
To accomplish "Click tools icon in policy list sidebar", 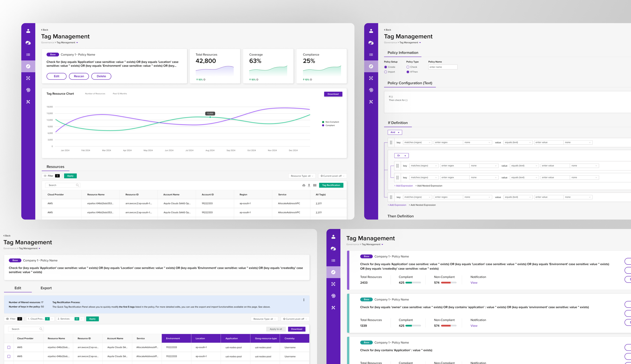I will pyautogui.click(x=333, y=307).
